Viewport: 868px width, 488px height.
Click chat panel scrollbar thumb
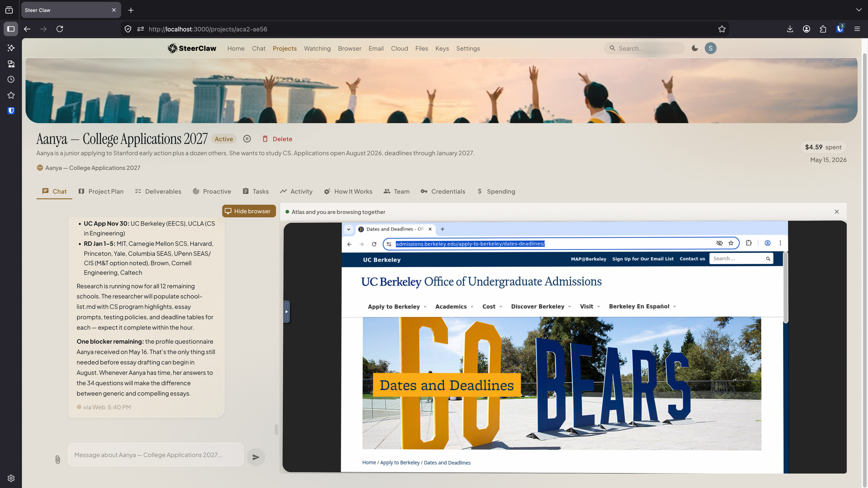pos(276,430)
